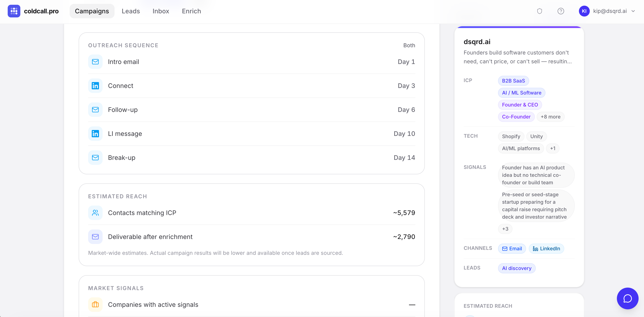Click the LinkedIn channel chip

click(x=546, y=248)
